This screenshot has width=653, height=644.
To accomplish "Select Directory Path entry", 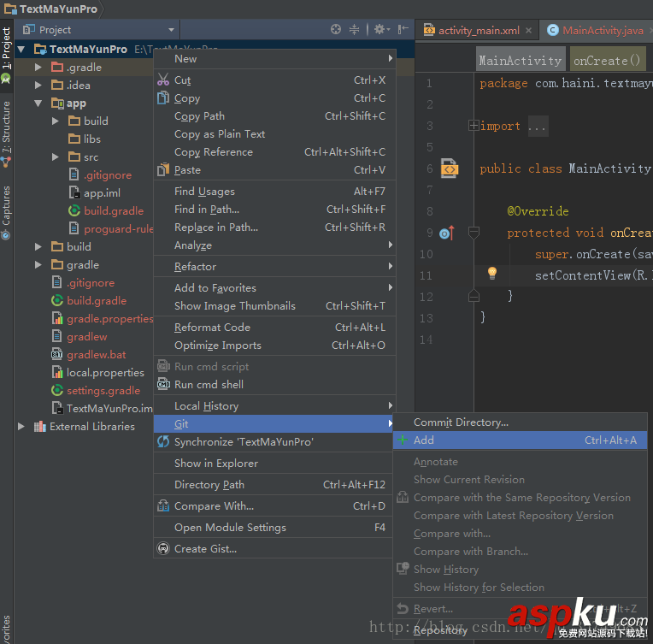I will 274,484.
